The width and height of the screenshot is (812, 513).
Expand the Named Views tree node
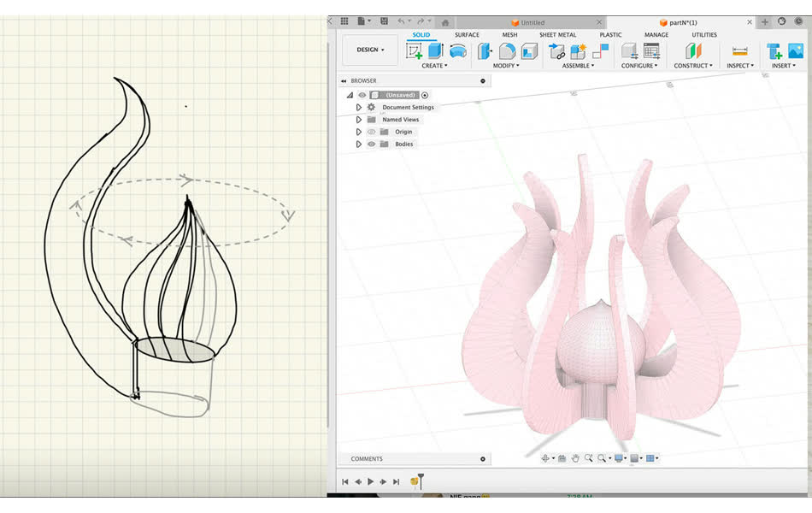[359, 120]
